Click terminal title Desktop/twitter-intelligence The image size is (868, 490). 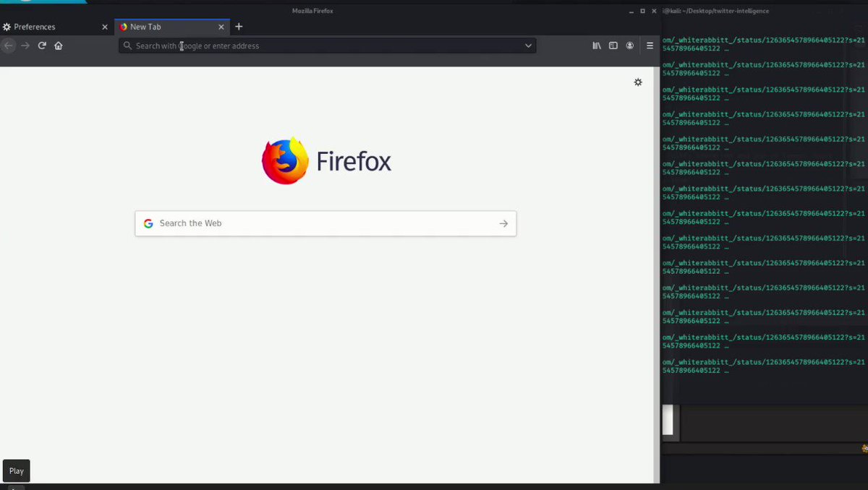pos(718,11)
